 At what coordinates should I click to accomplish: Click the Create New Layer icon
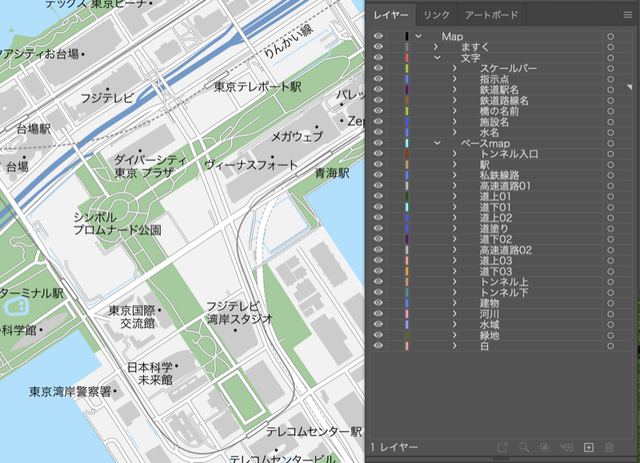point(589,446)
